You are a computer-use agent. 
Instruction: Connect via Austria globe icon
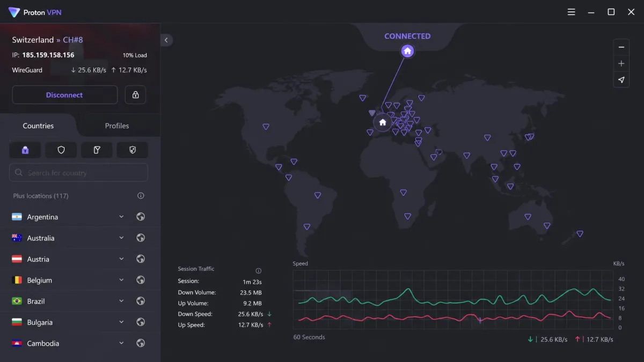141,259
